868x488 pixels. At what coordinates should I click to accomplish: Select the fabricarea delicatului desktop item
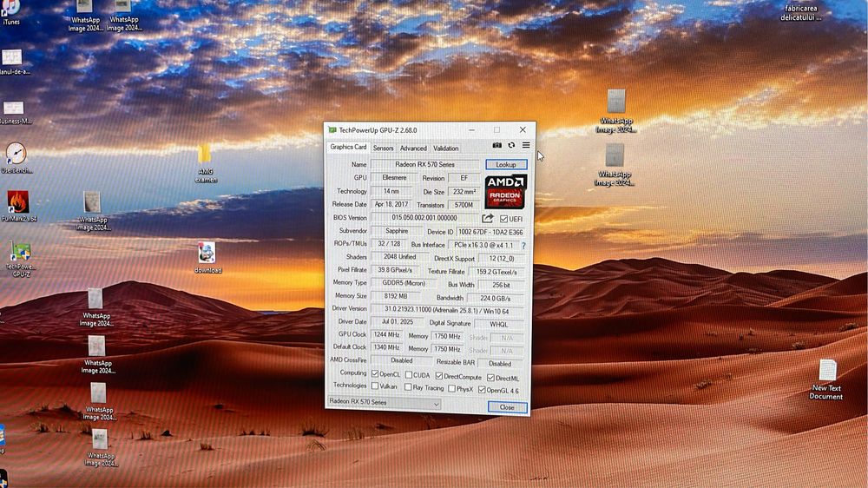click(x=800, y=13)
